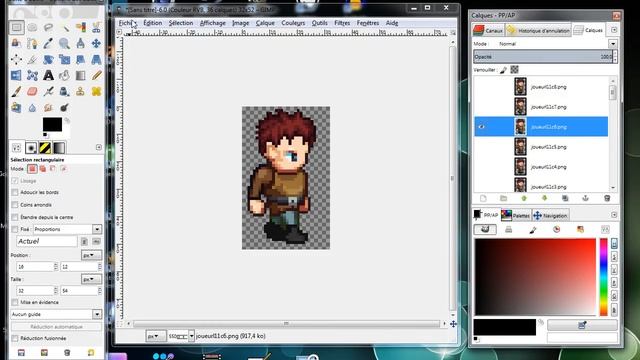This screenshot has width=640, height=360.
Task: Open the Filtres menu
Action: (342, 23)
